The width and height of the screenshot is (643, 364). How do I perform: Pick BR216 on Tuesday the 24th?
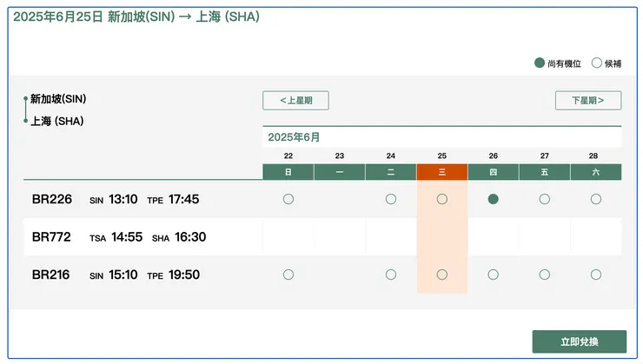[x=391, y=275]
